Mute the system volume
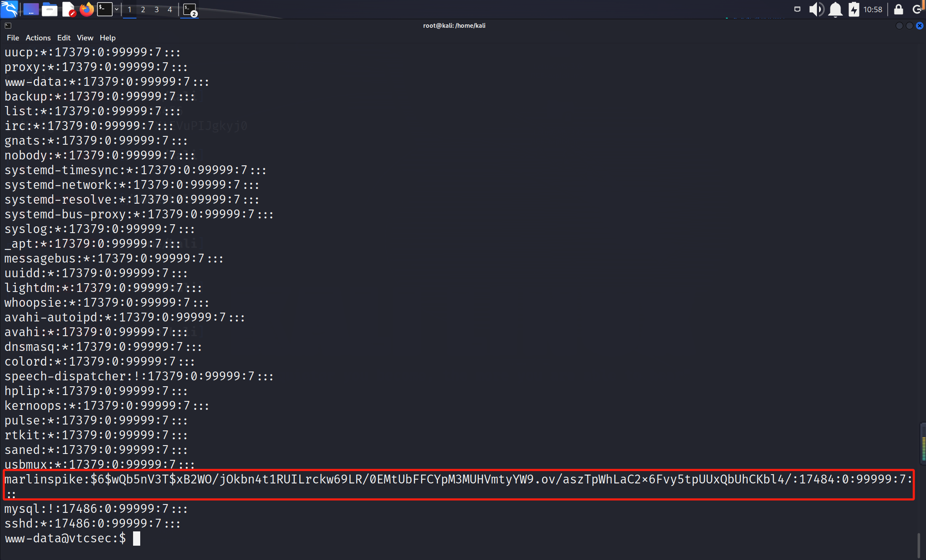 [x=816, y=9]
